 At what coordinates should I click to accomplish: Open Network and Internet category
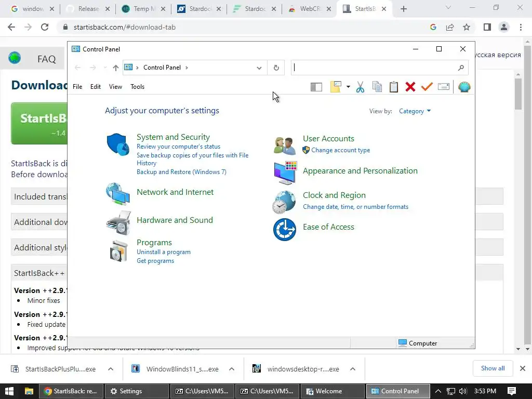pyautogui.click(x=175, y=192)
